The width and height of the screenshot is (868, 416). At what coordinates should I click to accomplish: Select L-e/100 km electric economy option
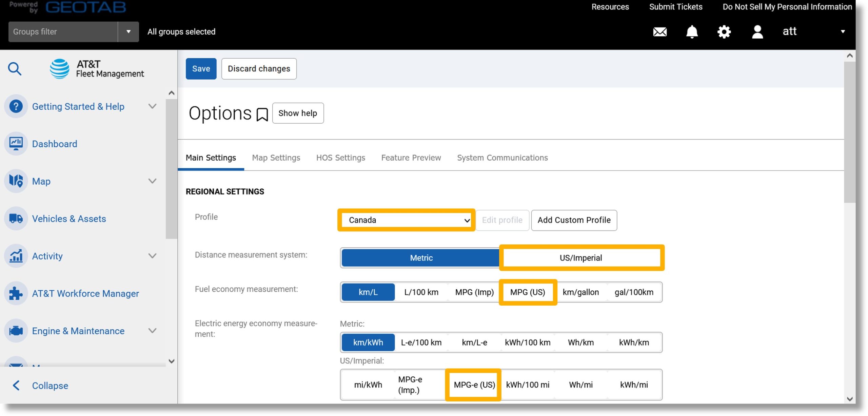point(421,342)
